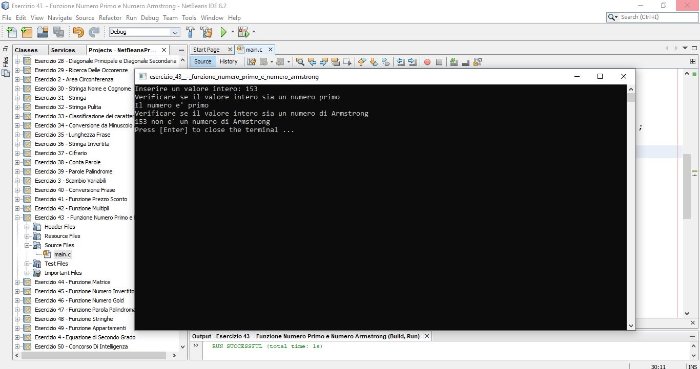This screenshot has height=369, width=700.
Task: Open the Debug configuration dropdown
Action: click(x=144, y=32)
